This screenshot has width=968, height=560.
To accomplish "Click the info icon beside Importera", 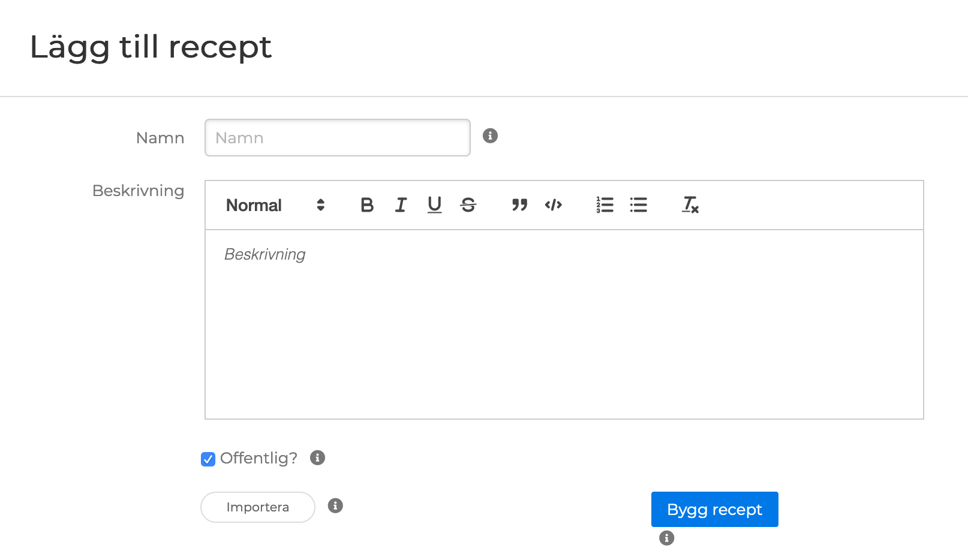I will coord(335,506).
